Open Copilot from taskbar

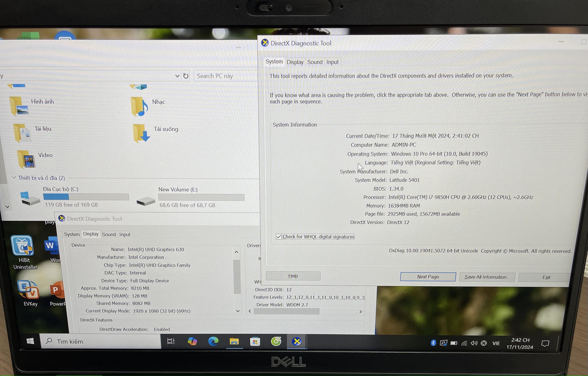click(x=192, y=341)
